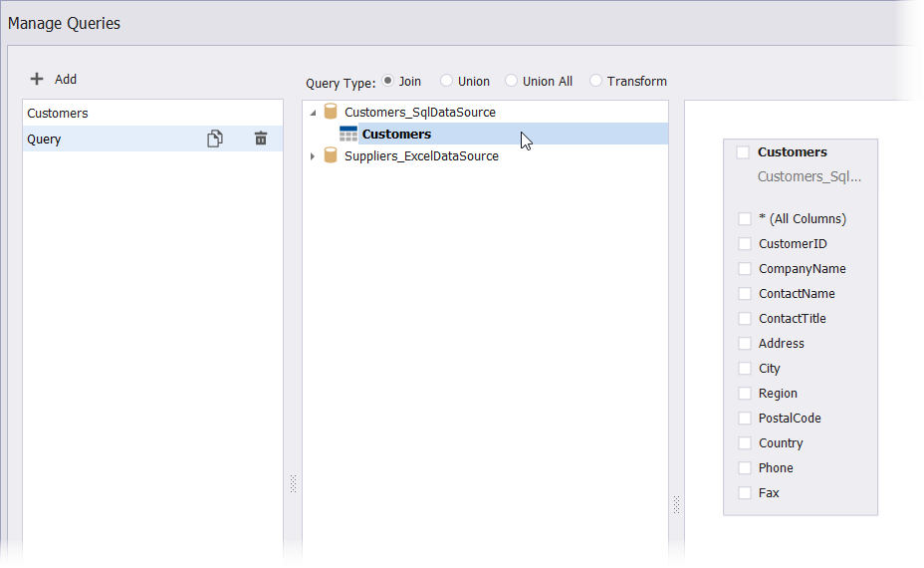Check the PostalCode column checkbox
The width and height of the screenshot is (924, 568).
click(745, 419)
